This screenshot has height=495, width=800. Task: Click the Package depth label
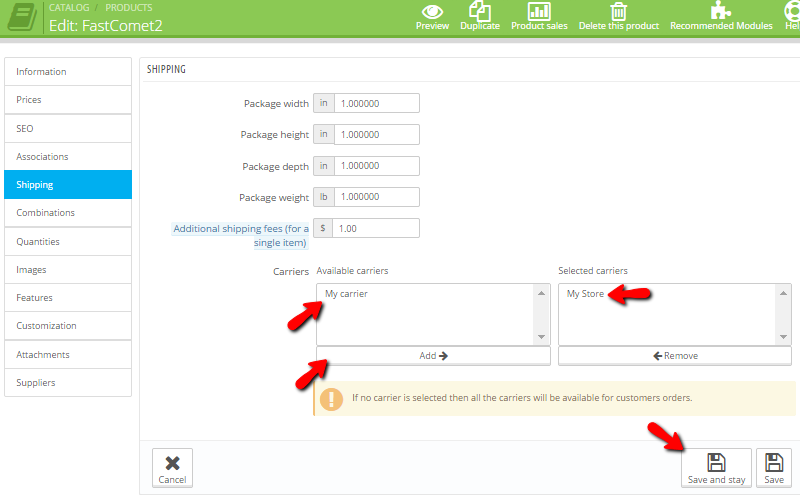coord(276,166)
